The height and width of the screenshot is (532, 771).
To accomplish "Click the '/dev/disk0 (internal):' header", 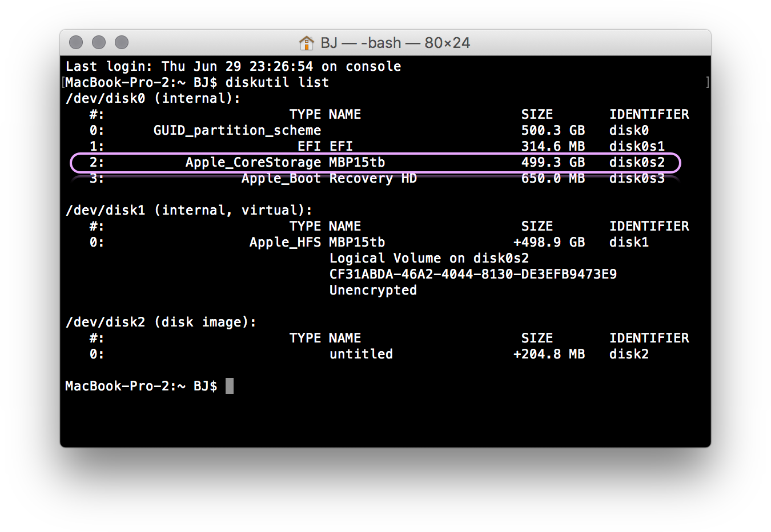I will (153, 98).
